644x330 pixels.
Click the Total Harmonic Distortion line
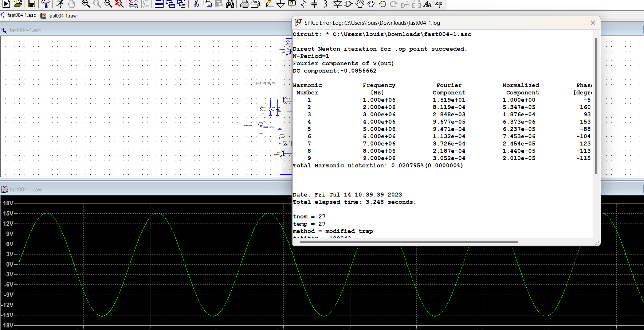tap(378, 166)
